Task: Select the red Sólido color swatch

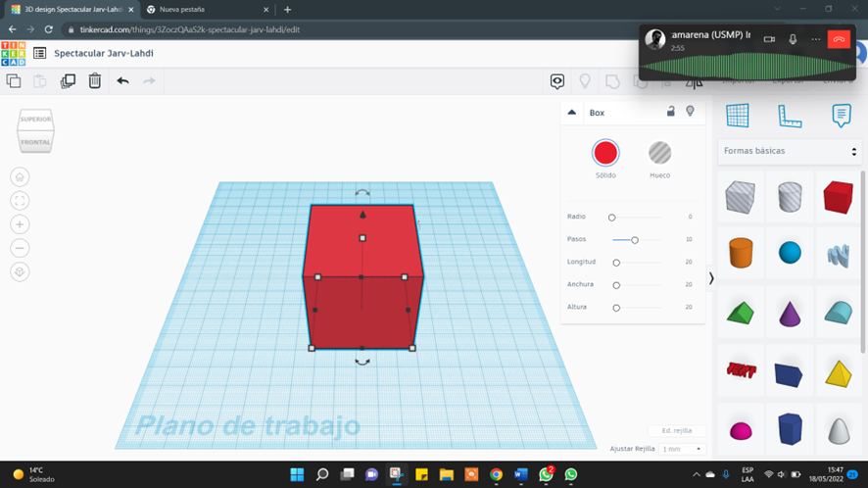Action: pos(605,153)
